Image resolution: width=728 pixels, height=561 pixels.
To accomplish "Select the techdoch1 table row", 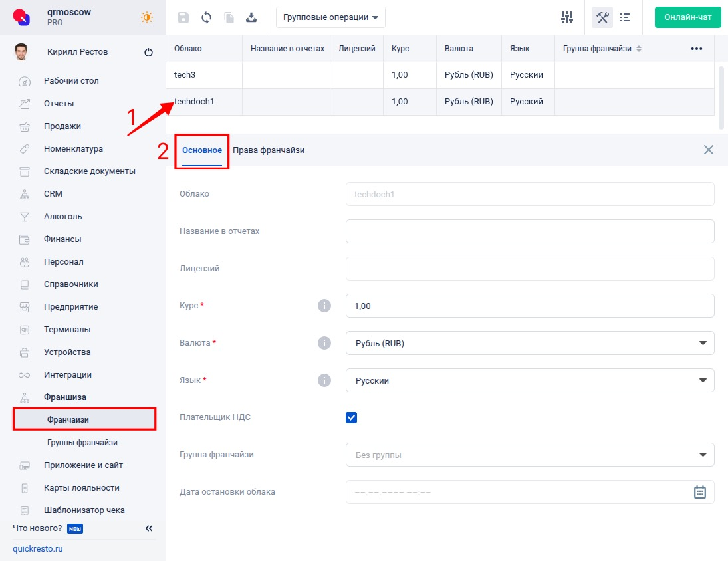I will click(x=440, y=102).
